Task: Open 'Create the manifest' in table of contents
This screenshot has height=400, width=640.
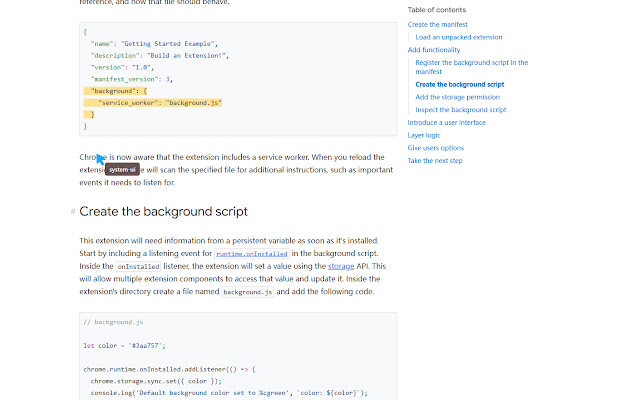Action: coord(437,24)
